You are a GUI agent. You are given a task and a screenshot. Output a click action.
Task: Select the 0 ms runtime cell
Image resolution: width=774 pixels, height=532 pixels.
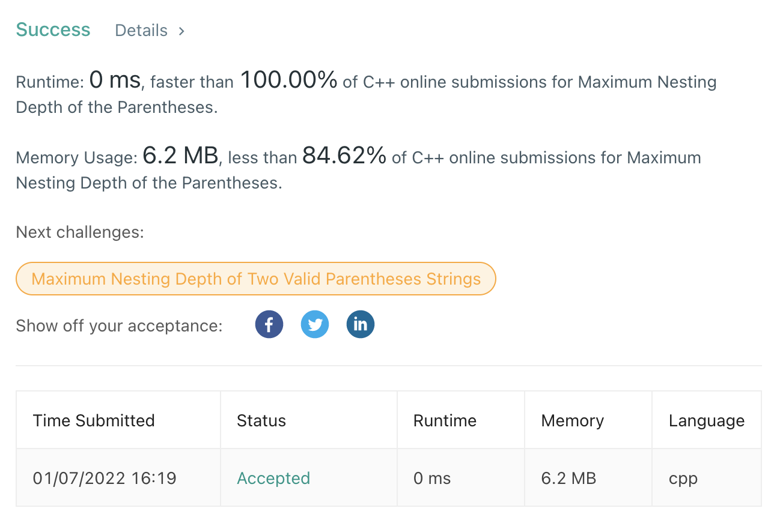point(431,478)
